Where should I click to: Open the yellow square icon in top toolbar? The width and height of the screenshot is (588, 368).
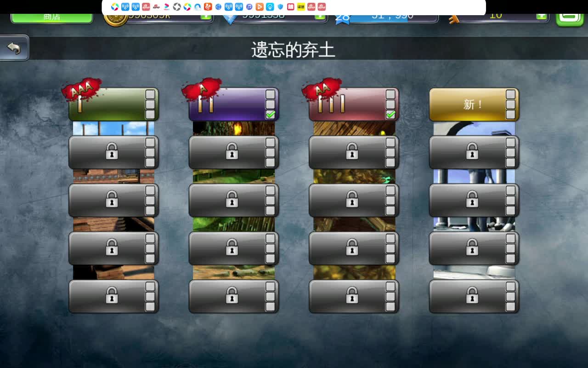coord(301,7)
